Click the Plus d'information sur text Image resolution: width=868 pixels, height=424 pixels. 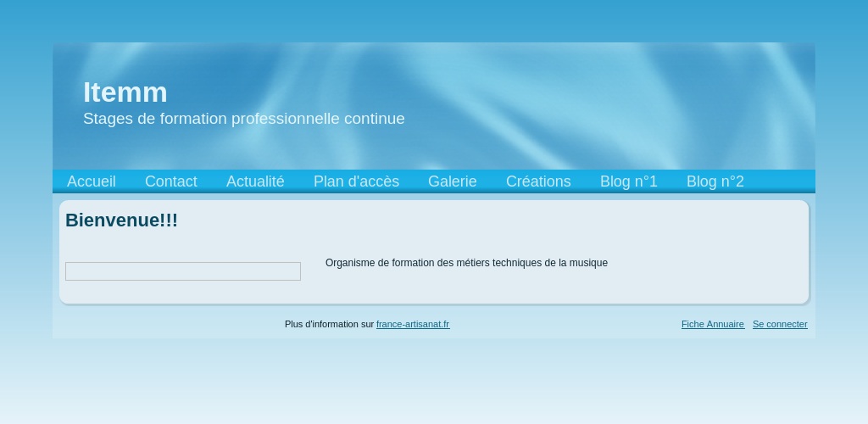click(x=330, y=325)
